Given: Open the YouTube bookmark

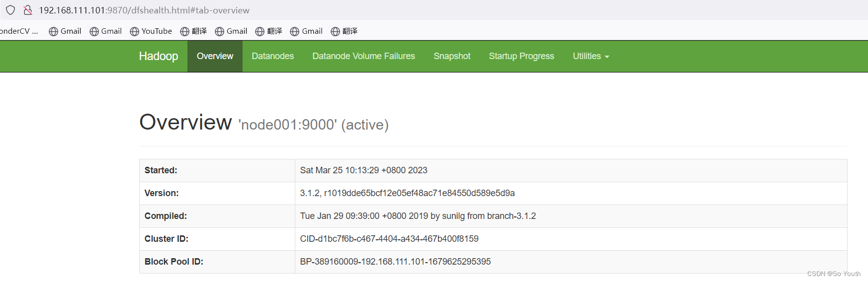Looking at the screenshot, I should [x=151, y=31].
